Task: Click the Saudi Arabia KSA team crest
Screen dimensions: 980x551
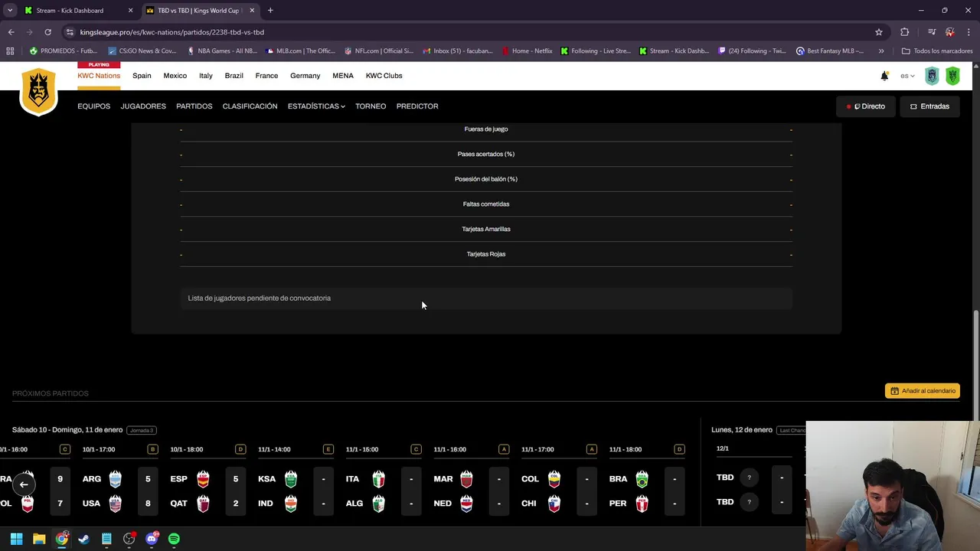Action: [x=291, y=479]
